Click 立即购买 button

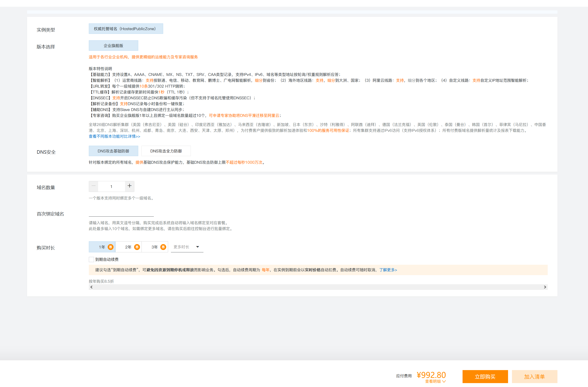coord(485,377)
